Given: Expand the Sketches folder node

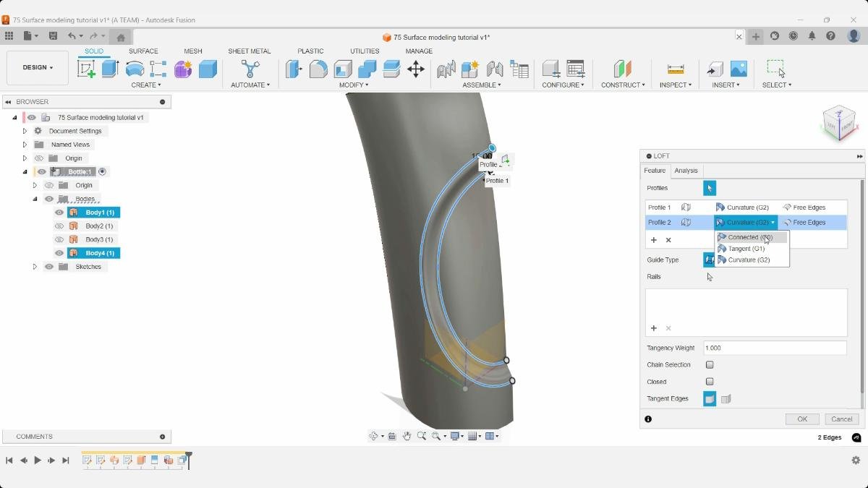Looking at the screenshot, I should [x=35, y=267].
